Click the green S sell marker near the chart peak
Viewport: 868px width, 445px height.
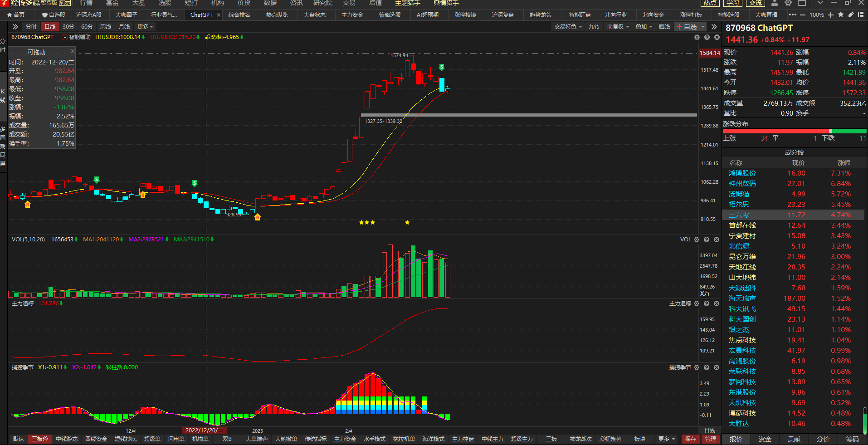[x=442, y=67]
